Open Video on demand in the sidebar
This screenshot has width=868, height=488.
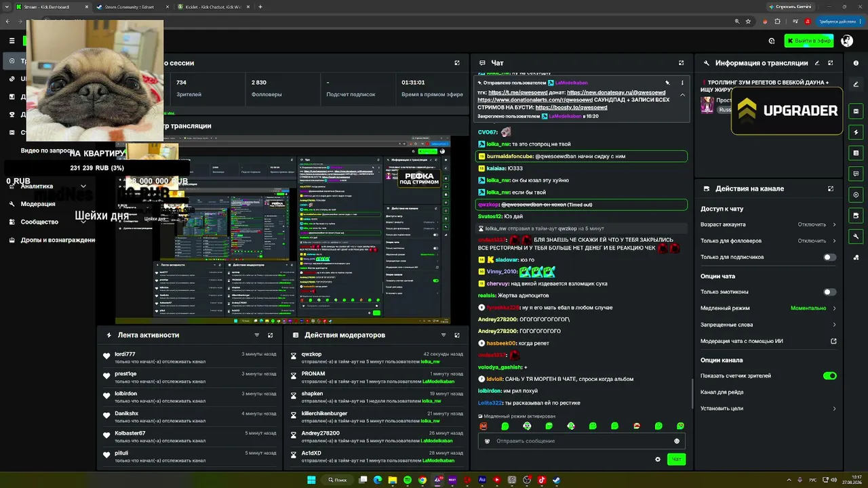click(x=49, y=150)
